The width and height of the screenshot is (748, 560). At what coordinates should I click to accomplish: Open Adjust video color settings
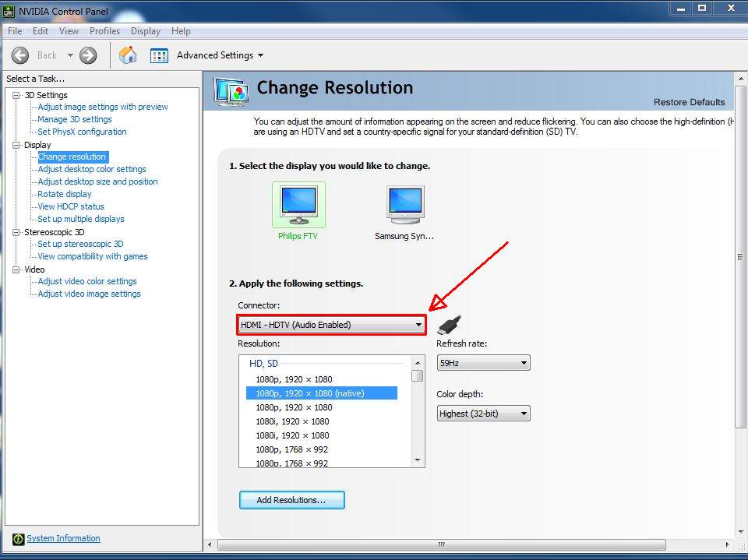click(x=87, y=281)
